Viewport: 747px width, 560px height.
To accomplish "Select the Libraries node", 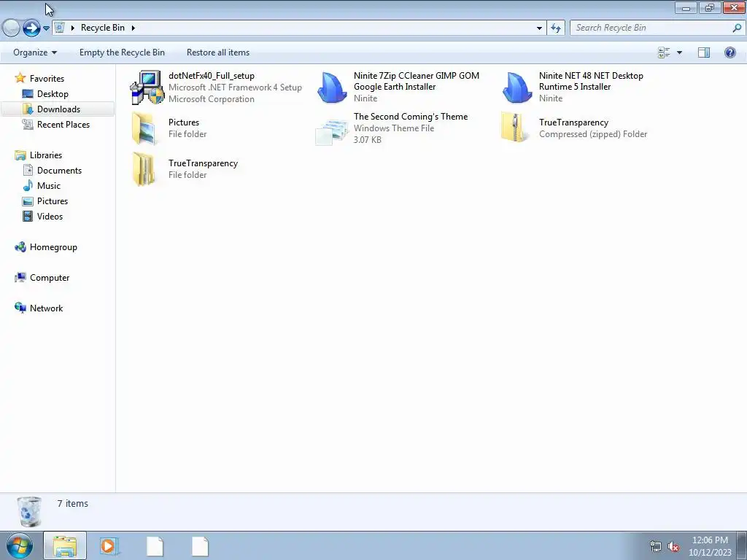I will pyautogui.click(x=46, y=155).
